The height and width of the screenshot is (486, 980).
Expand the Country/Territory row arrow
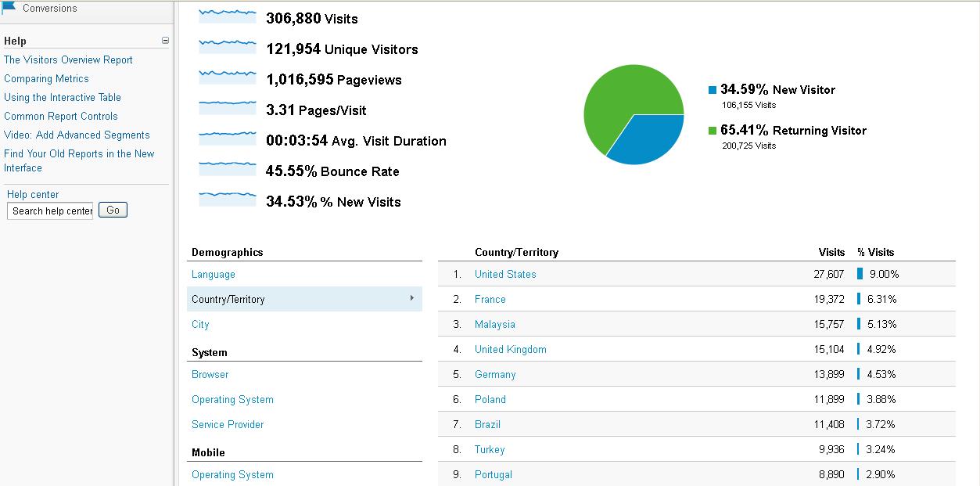tap(411, 298)
